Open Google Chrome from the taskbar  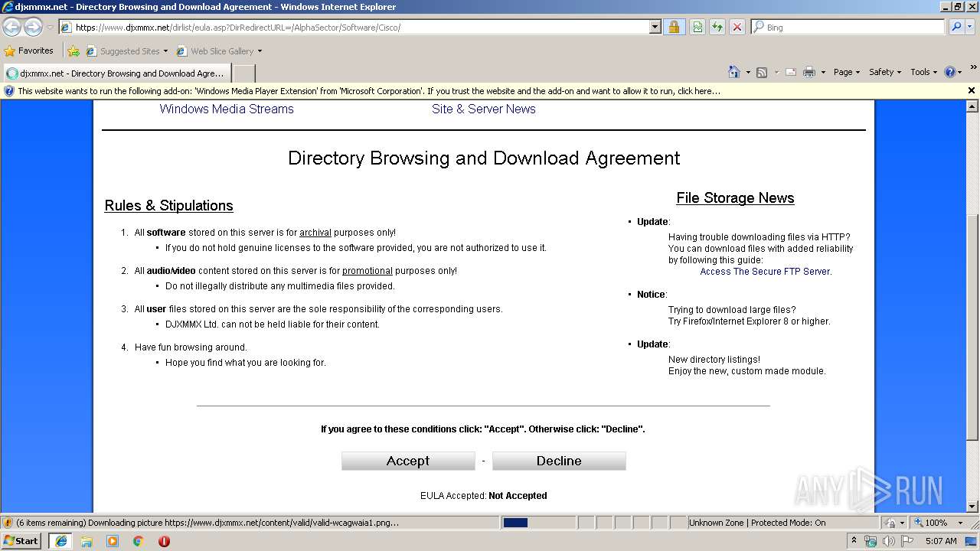(139, 541)
